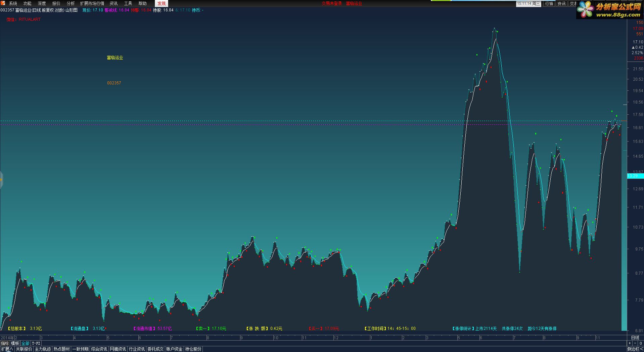Open the 报价 menu
Viewport: 644px width, 352px height.
pyautogui.click(x=56, y=3)
